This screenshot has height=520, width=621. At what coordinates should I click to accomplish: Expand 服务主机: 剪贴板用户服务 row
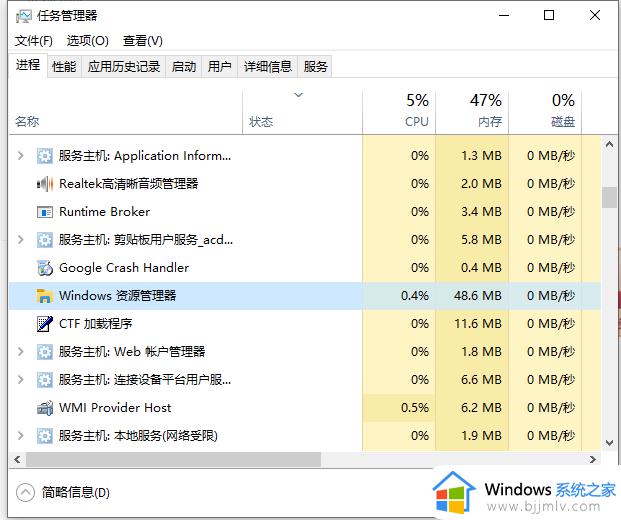point(21,240)
